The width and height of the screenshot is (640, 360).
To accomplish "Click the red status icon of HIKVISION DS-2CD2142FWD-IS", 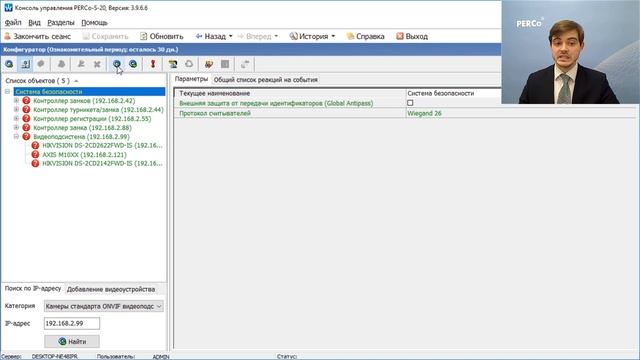I will point(36,163).
